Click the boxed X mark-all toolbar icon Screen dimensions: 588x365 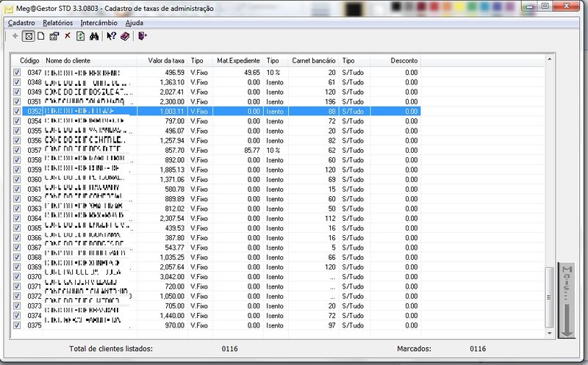point(29,35)
